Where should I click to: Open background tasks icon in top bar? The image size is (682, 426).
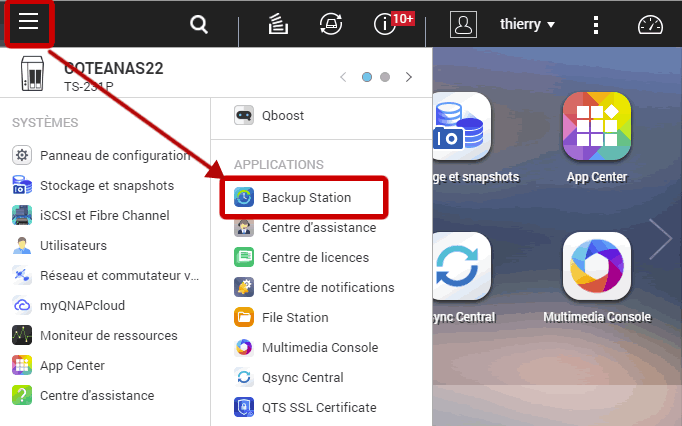279,24
